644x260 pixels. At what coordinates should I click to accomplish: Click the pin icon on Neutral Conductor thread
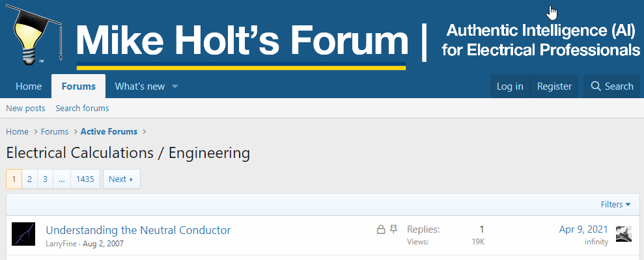[393, 229]
